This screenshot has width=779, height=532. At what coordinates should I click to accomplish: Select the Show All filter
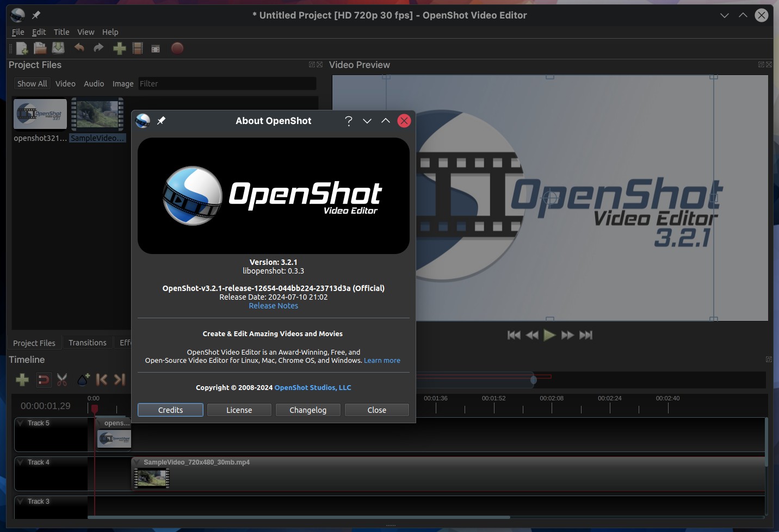click(32, 84)
